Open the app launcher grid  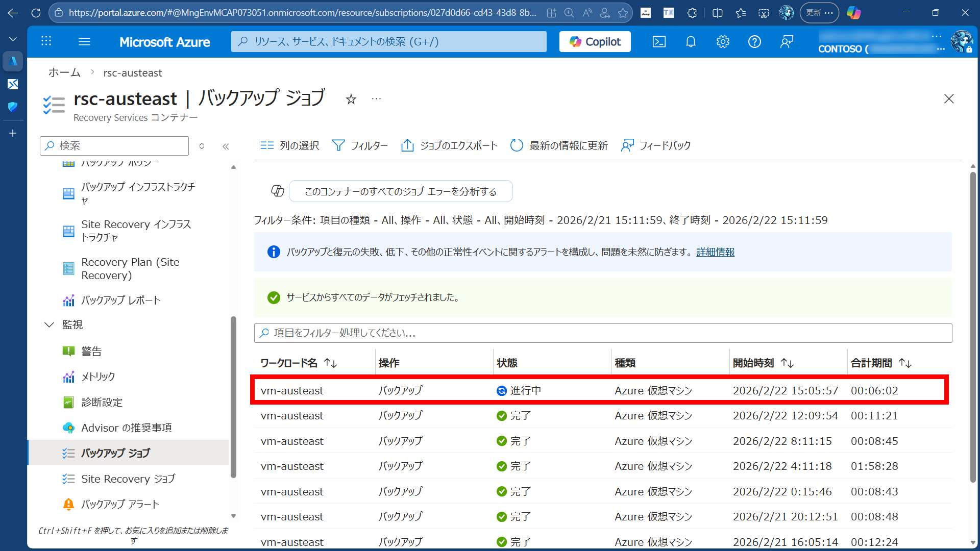(46, 41)
